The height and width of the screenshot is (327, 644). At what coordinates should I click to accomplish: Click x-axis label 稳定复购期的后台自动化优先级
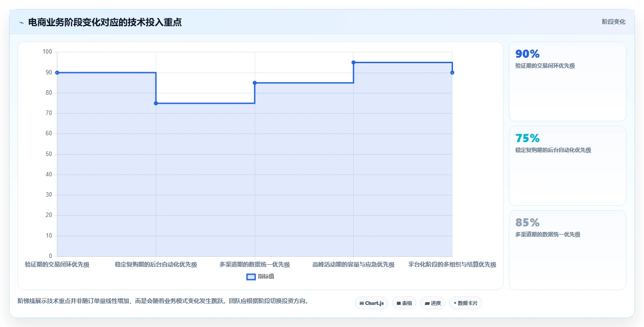pyautogui.click(x=156, y=264)
